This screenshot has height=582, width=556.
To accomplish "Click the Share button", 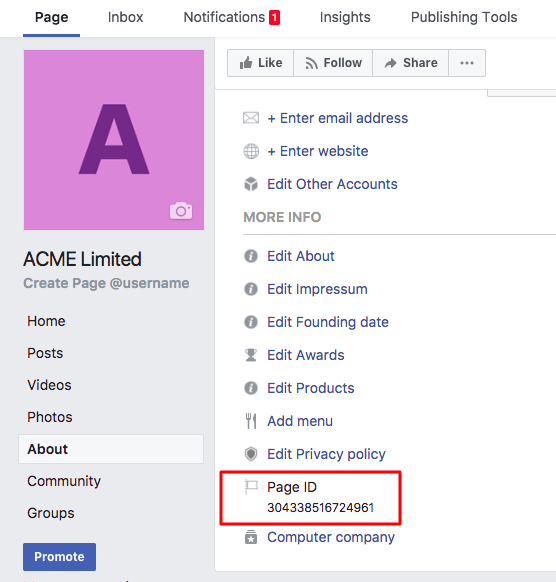I will tap(411, 63).
